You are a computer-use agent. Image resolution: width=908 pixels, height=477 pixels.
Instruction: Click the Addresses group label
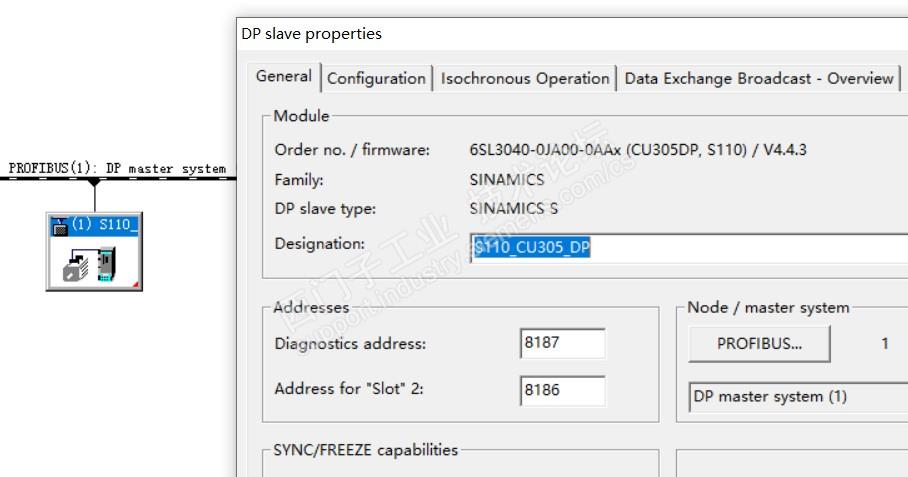(311, 307)
